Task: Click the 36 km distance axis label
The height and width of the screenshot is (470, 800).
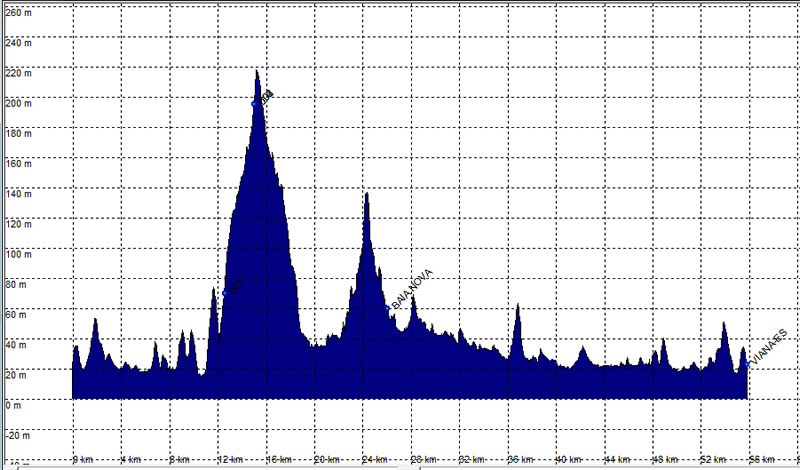Action: tap(521, 460)
